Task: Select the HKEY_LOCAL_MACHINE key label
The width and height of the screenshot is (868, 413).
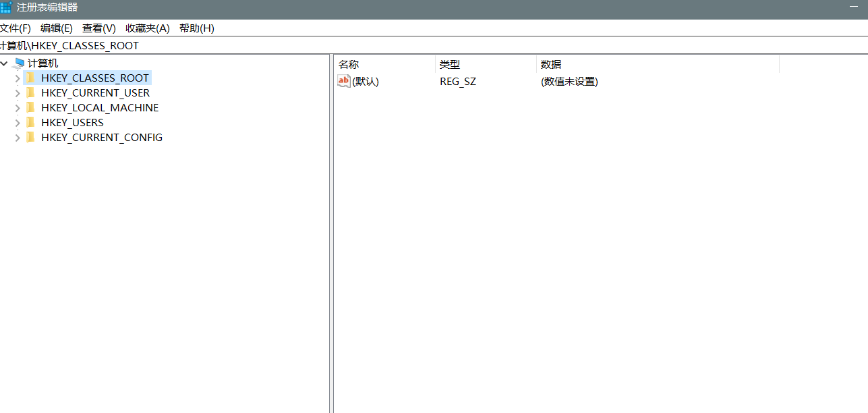Action: point(100,108)
